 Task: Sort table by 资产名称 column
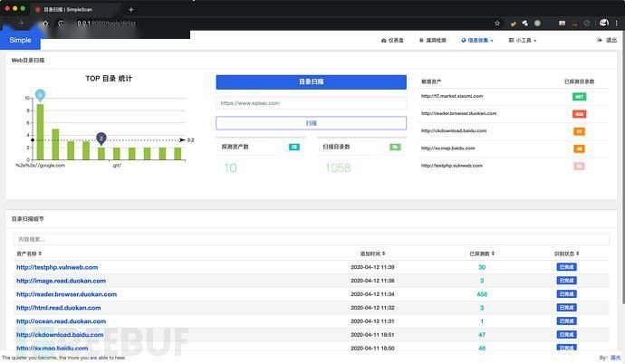pos(29,254)
